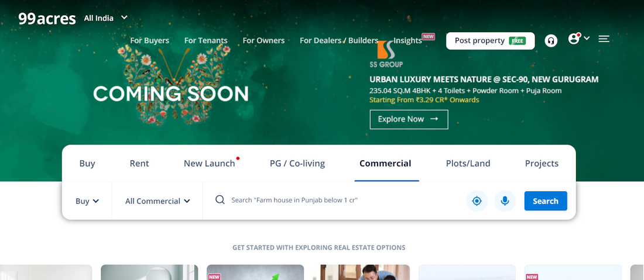
Task: Select the New Launch tab
Action: (x=210, y=163)
